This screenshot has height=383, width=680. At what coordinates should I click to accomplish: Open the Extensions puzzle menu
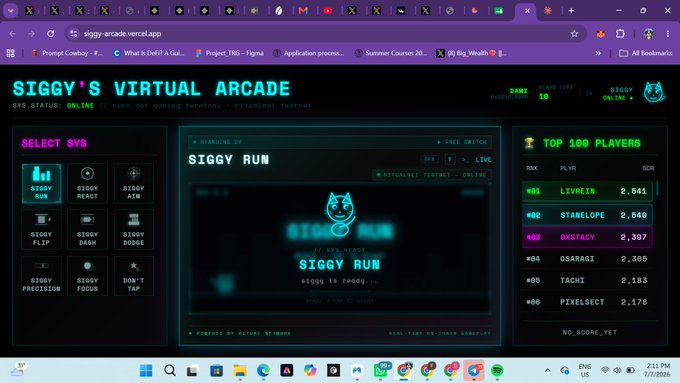(620, 33)
